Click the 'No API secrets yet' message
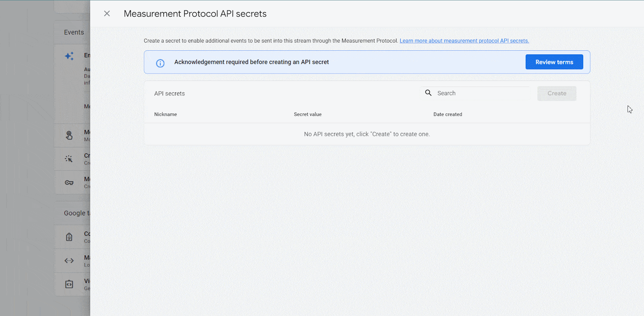 coord(367,134)
